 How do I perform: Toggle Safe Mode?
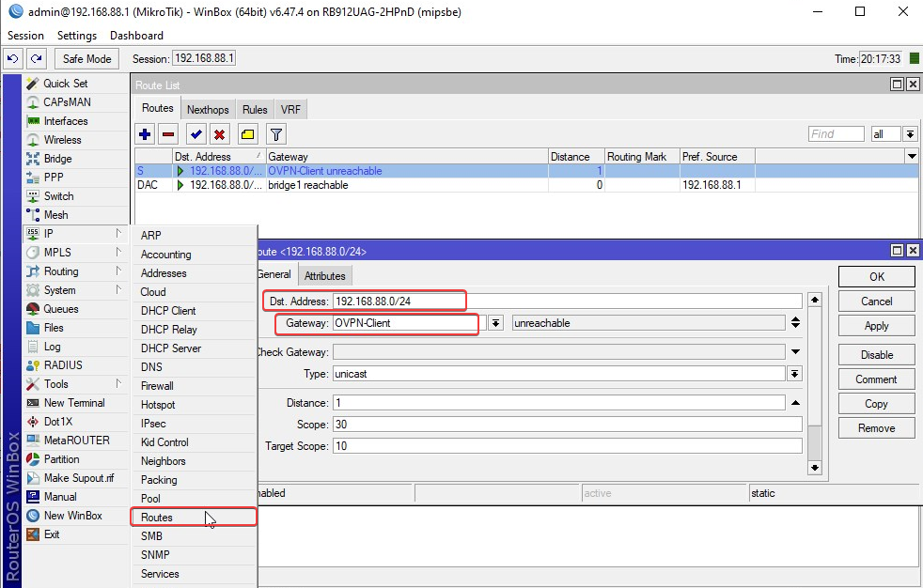coord(86,59)
